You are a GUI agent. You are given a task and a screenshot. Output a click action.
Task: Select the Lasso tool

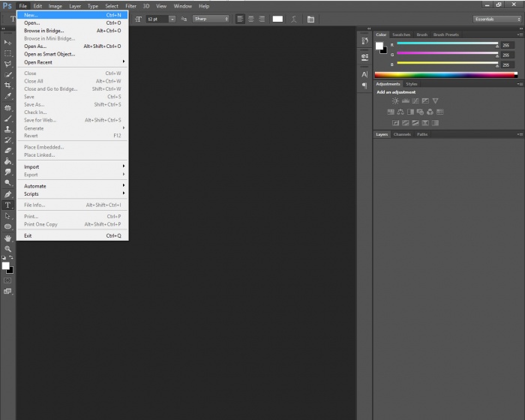(8, 64)
